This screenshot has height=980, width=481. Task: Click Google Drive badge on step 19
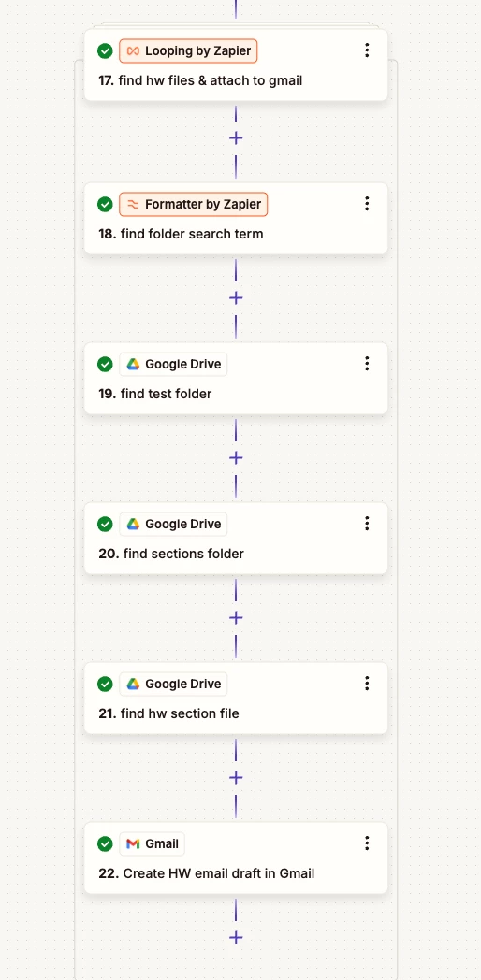[173, 365]
